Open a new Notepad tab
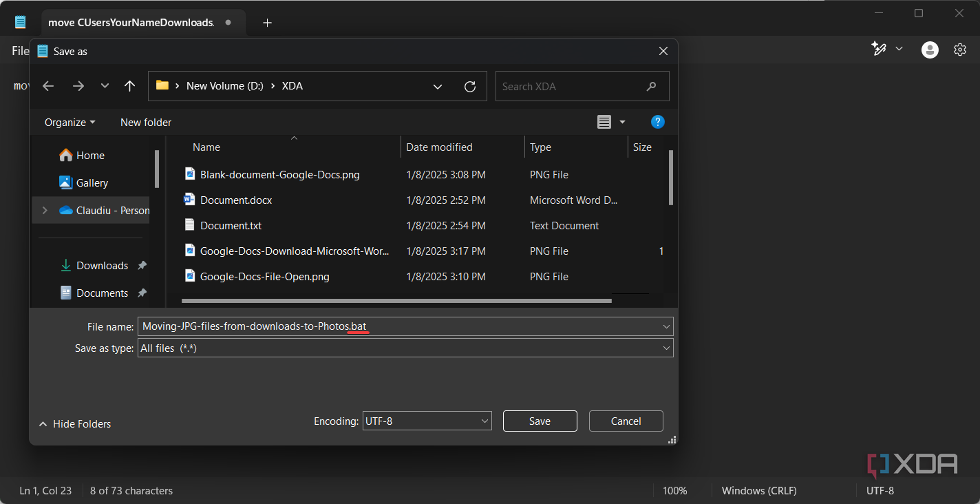 pos(267,22)
